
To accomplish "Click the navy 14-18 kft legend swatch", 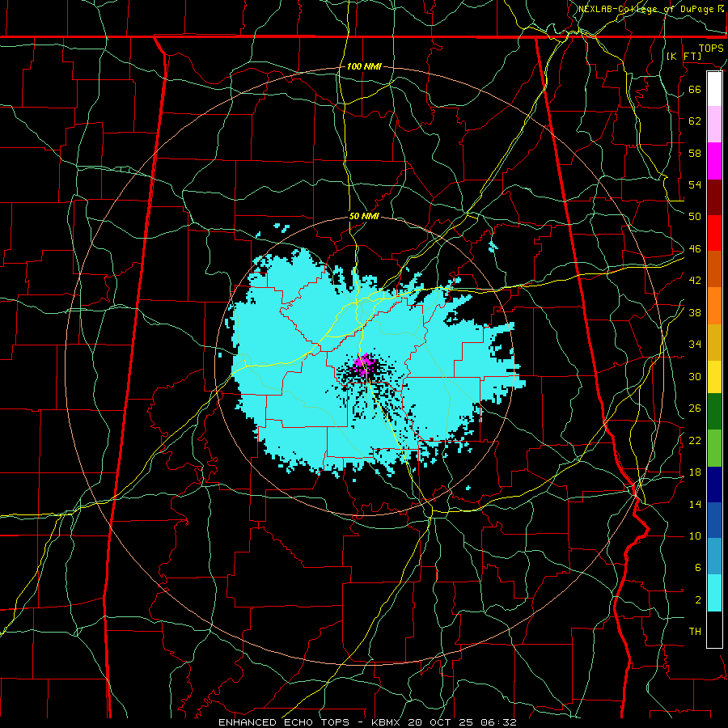I will point(714,485).
